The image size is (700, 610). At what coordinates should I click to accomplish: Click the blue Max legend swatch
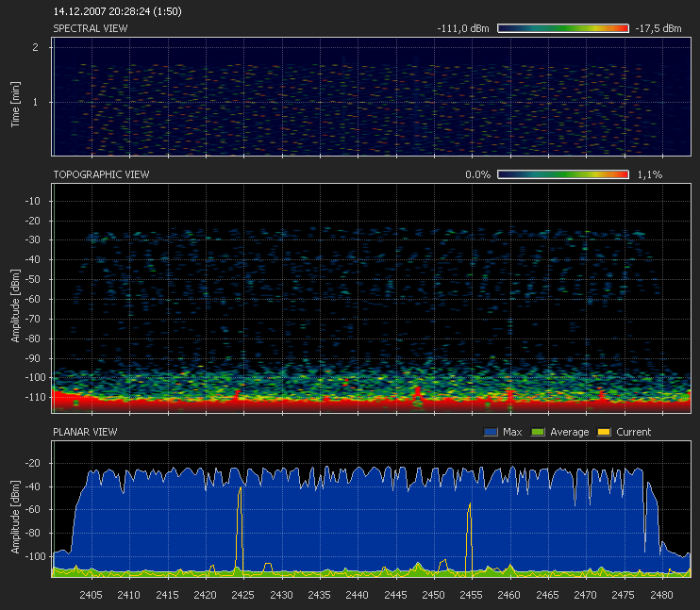(x=491, y=432)
